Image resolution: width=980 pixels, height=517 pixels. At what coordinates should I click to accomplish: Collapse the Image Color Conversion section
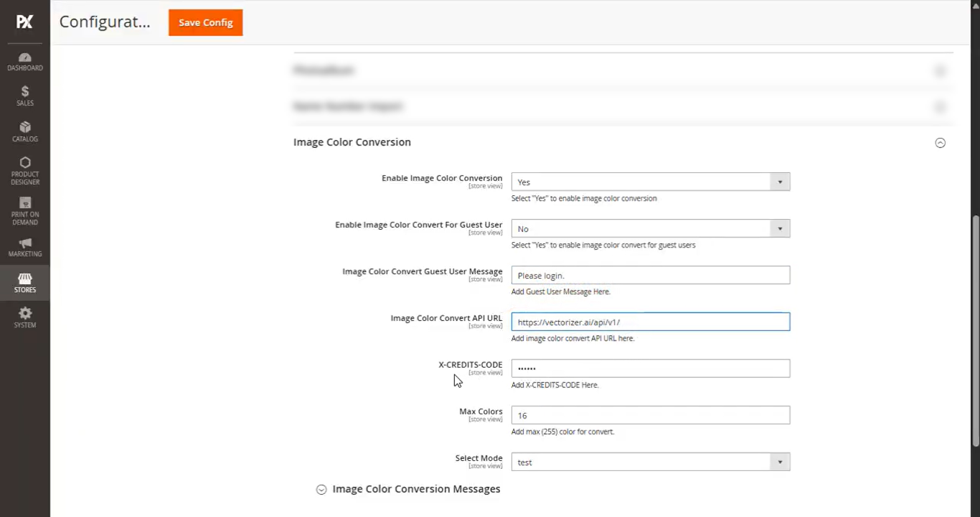coord(940,143)
